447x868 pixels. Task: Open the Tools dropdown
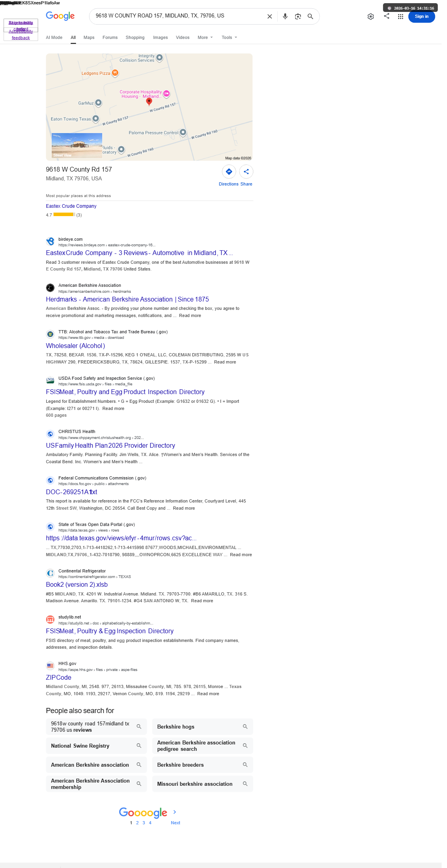[229, 37]
